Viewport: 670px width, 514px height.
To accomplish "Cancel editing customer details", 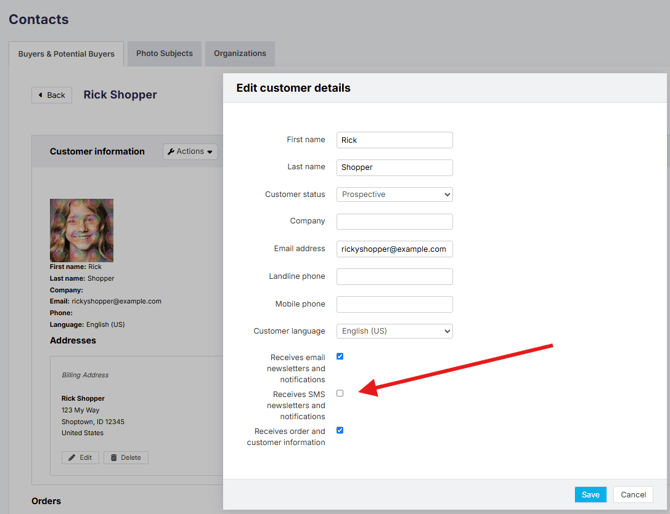I will (x=633, y=494).
